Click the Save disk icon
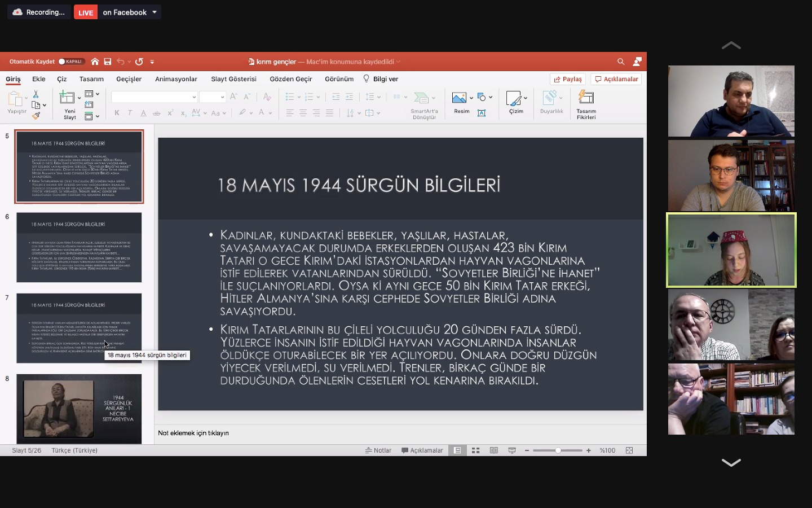The width and height of the screenshot is (812, 508). 107,62
